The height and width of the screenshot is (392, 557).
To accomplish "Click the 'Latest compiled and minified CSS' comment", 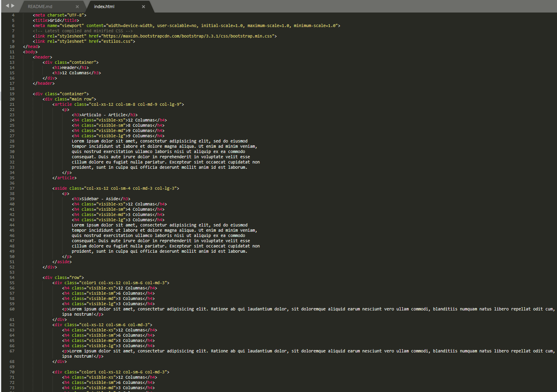I will [x=84, y=31].
